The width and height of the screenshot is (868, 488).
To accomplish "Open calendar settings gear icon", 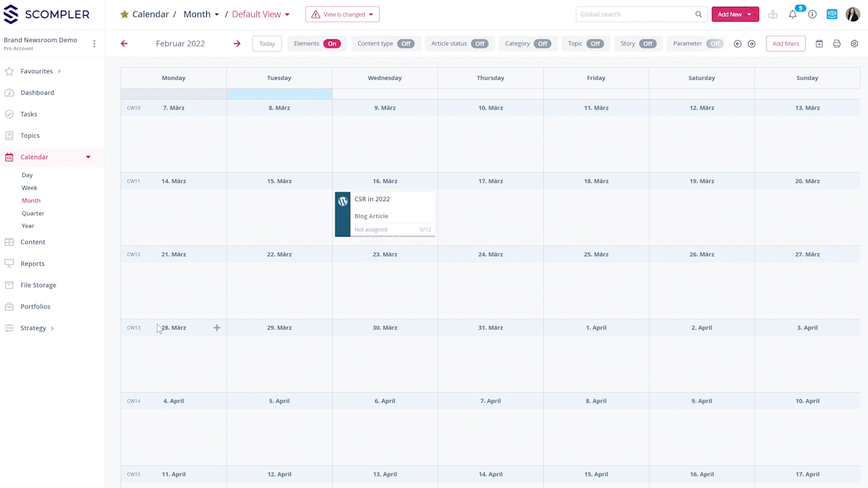I will coord(854,43).
